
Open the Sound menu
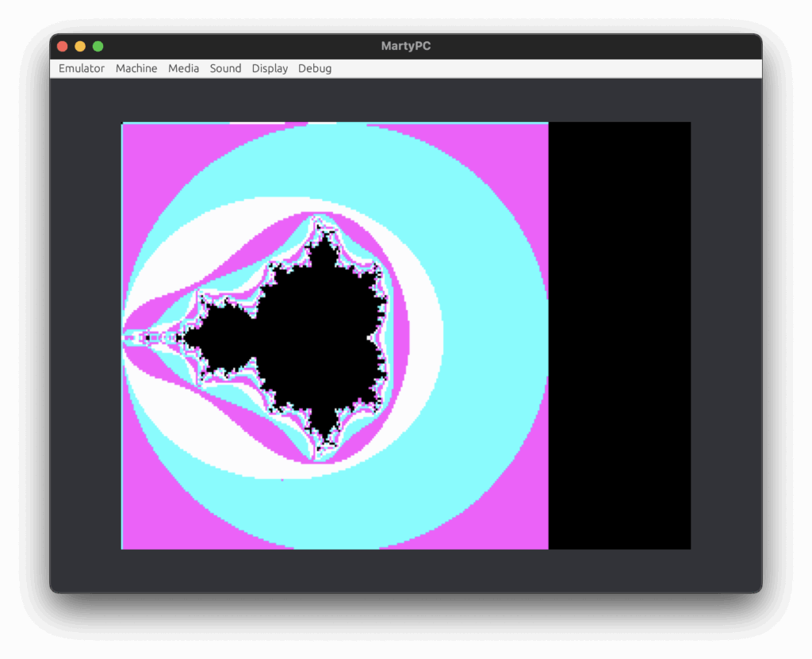coord(225,68)
